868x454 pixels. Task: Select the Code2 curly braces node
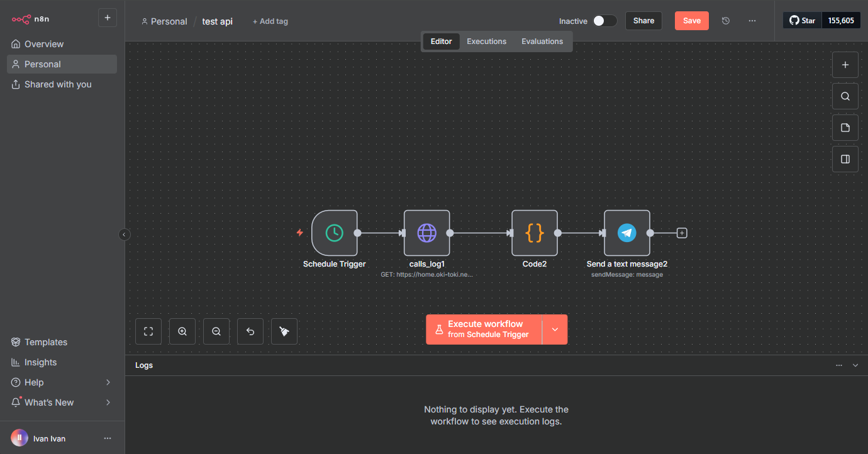pyautogui.click(x=534, y=233)
